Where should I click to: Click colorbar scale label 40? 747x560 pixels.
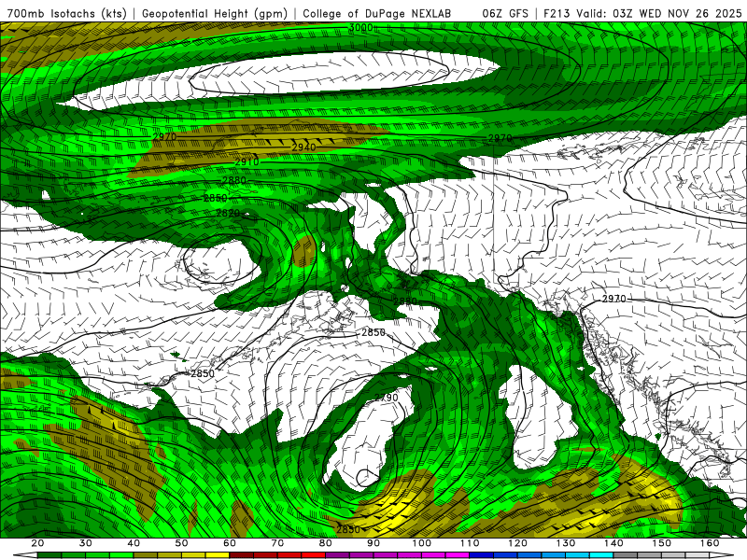134,543
